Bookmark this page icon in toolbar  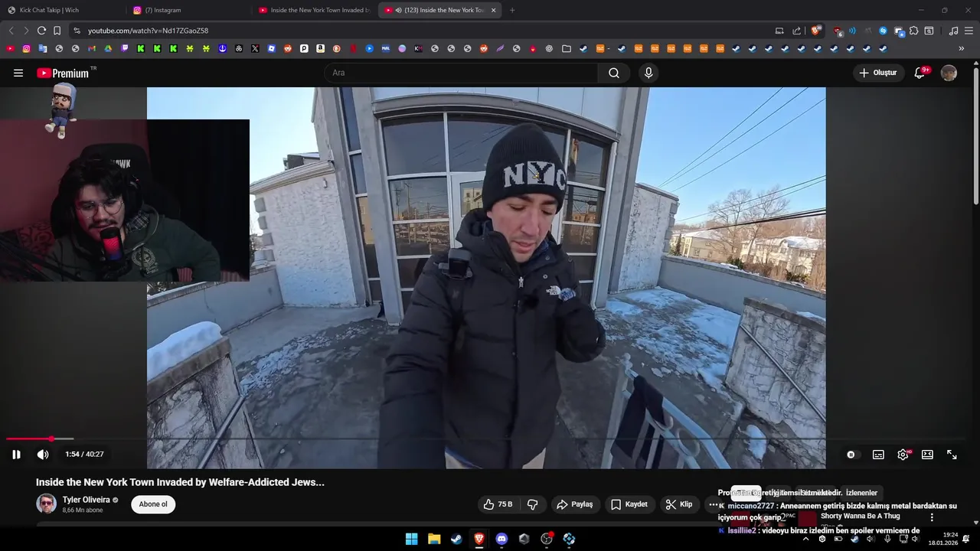57,31
